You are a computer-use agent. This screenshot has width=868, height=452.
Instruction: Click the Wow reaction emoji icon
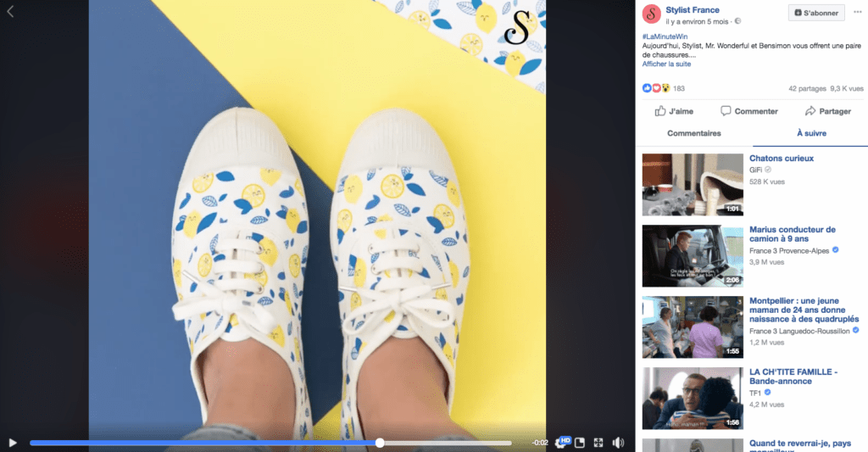tap(665, 88)
